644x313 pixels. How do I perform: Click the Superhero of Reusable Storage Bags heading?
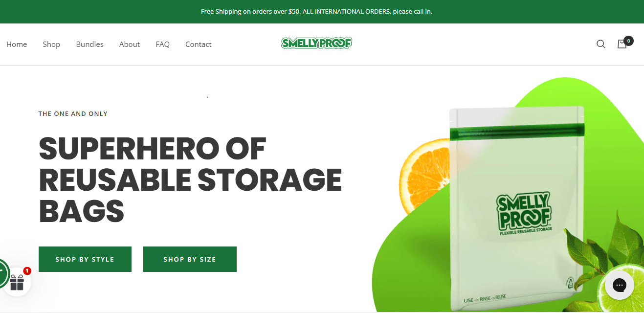click(190, 180)
